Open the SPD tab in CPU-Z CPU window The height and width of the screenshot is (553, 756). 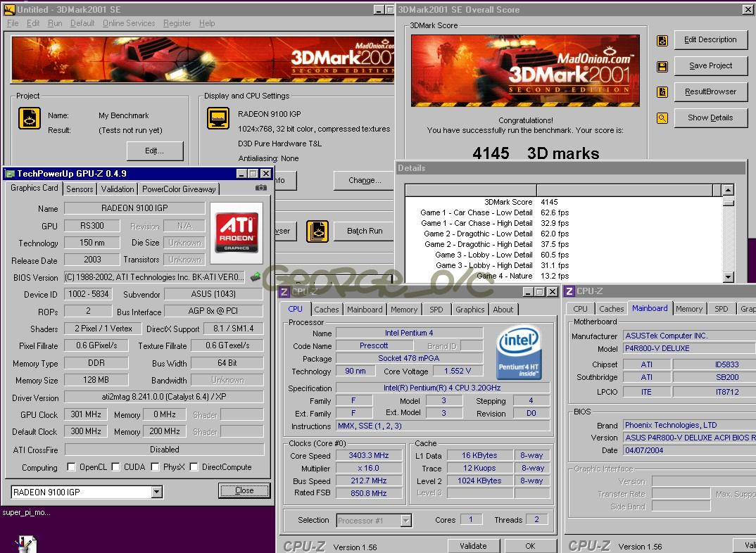436,310
